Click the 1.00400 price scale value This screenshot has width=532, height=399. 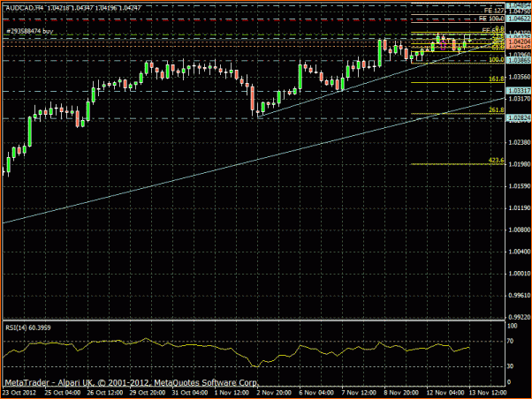[520, 252]
